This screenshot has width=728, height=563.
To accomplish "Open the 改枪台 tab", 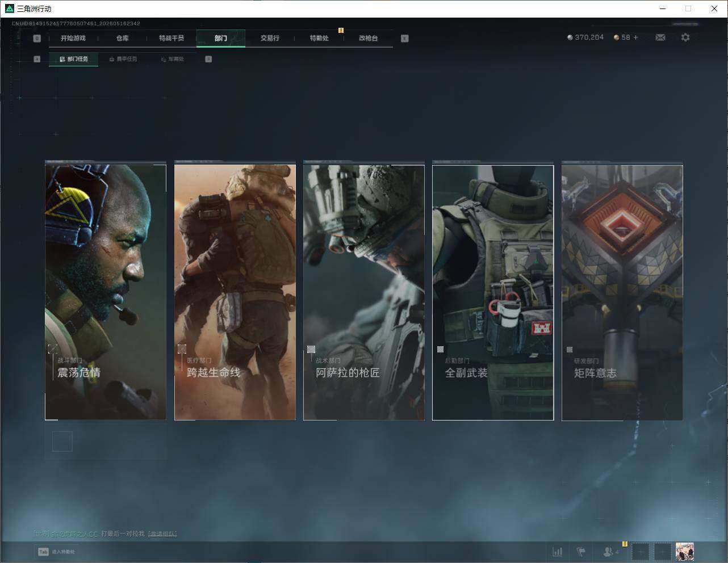I will [x=368, y=38].
